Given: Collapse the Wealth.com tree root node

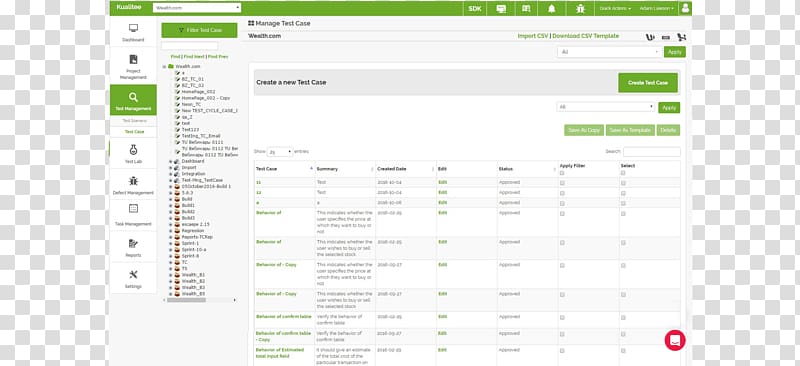Looking at the screenshot, I should (164, 66).
